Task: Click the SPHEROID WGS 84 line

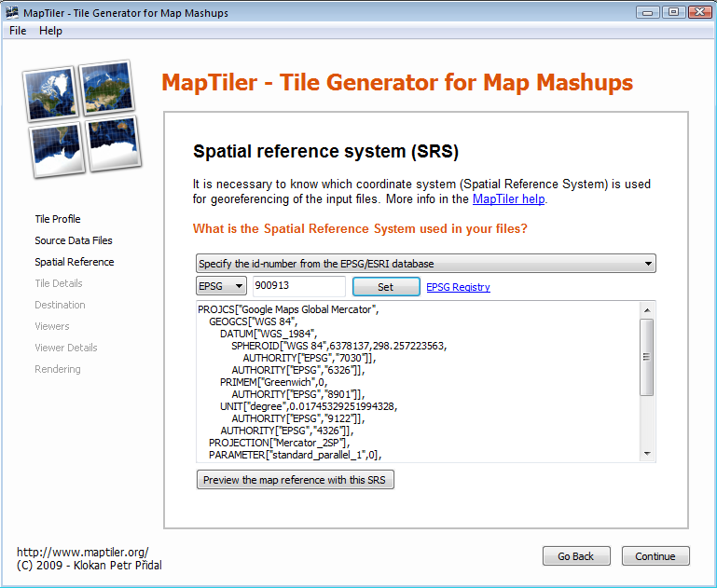Action: tap(338, 346)
